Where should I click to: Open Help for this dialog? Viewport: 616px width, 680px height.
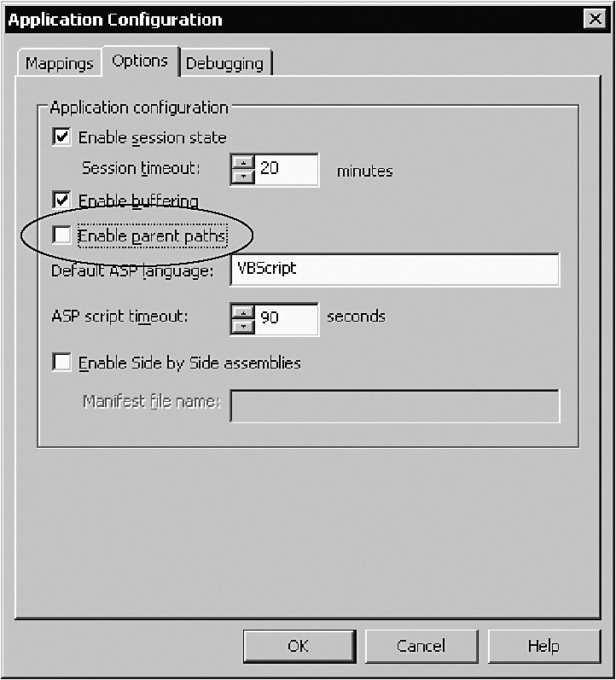pos(543,646)
